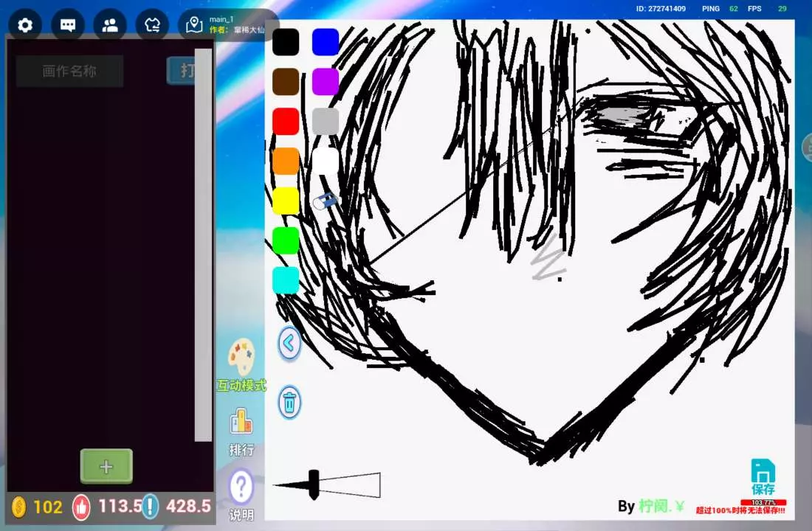Collapse color panel with back arrow
The width and height of the screenshot is (812, 531).
[x=289, y=343]
